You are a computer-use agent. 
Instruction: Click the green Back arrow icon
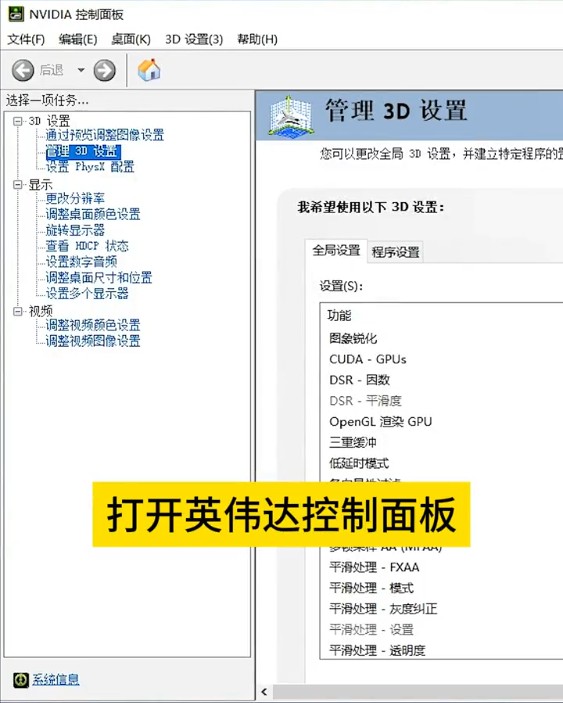[23, 70]
